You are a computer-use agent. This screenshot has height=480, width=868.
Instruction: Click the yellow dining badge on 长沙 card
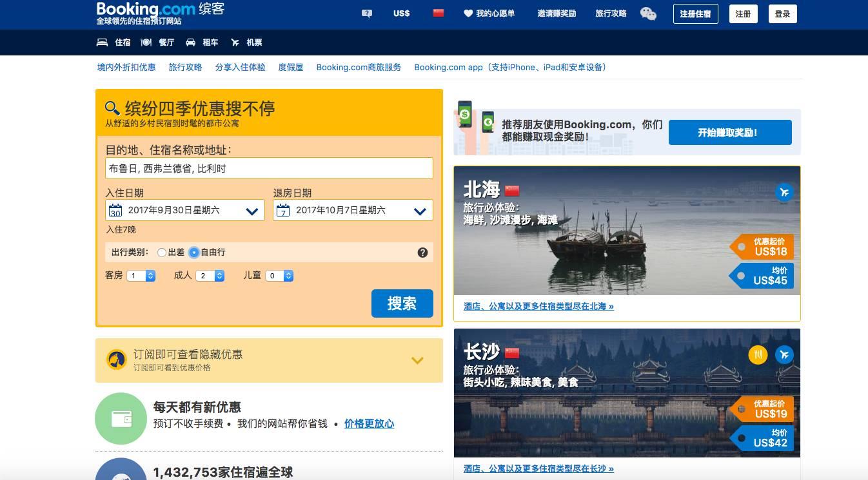[758, 354]
